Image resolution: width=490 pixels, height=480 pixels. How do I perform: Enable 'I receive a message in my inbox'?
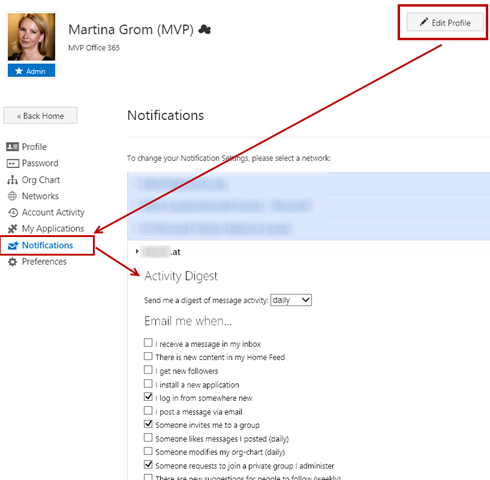click(x=148, y=343)
